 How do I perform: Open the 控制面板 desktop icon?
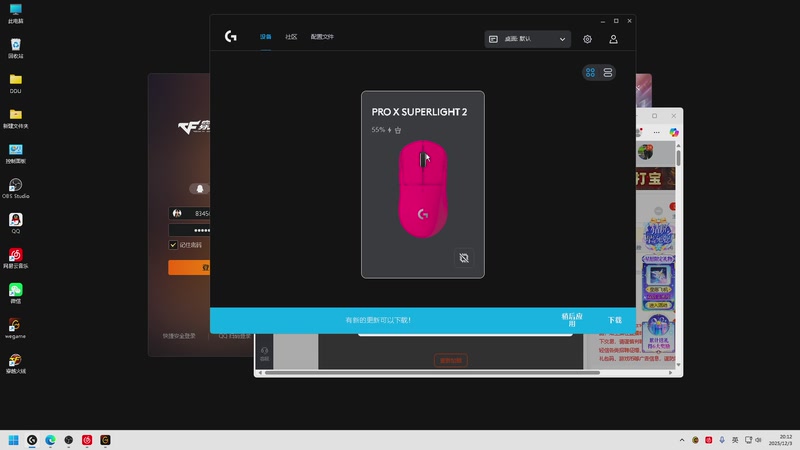coord(16,154)
